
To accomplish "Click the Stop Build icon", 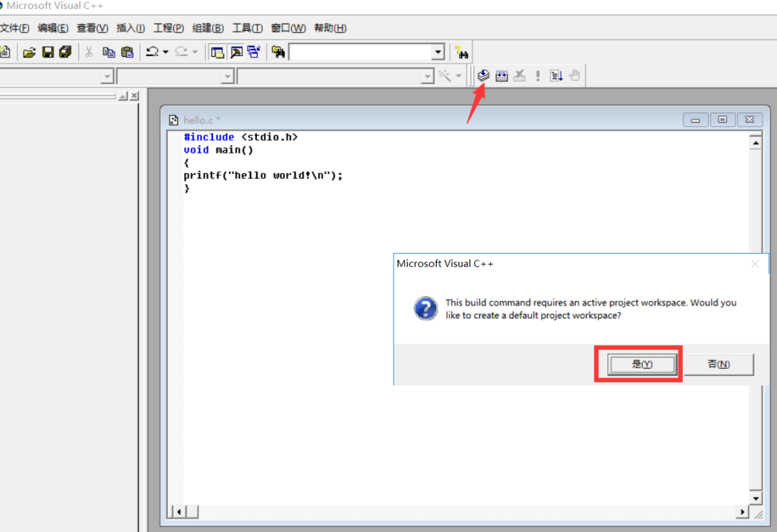I will [x=519, y=75].
